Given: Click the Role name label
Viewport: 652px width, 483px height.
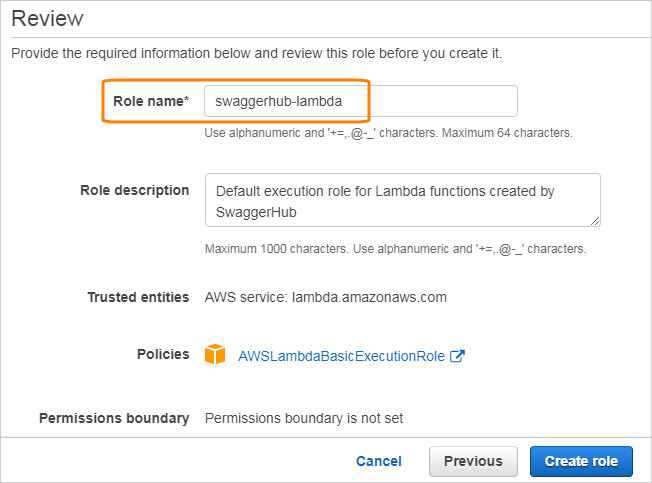Looking at the screenshot, I should click(x=150, y=101).
